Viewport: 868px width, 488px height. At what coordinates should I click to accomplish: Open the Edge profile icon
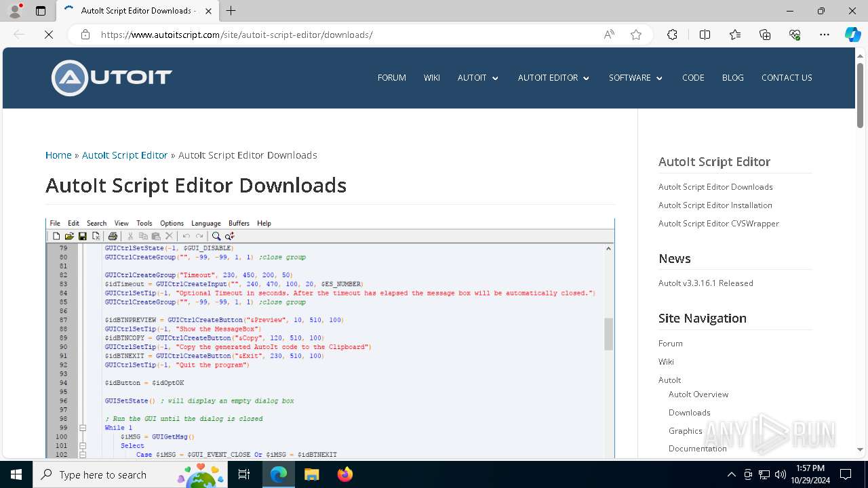pos(15,11)
